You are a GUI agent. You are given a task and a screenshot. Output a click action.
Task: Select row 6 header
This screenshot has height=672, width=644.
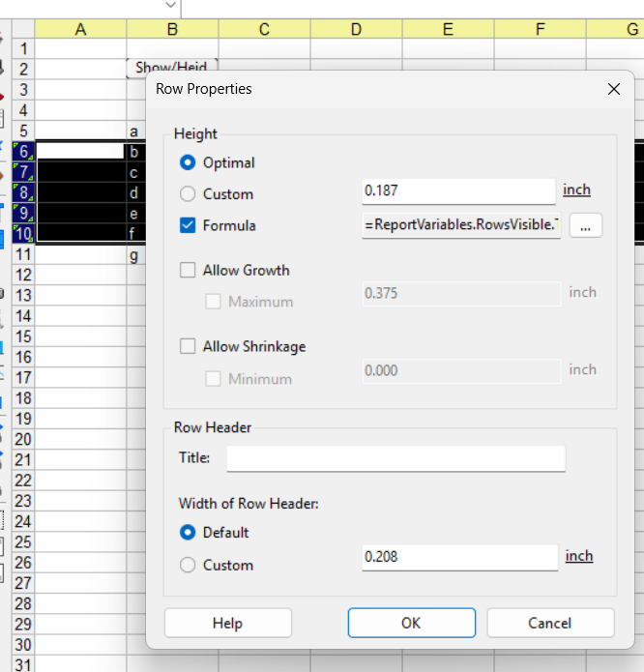23,151
